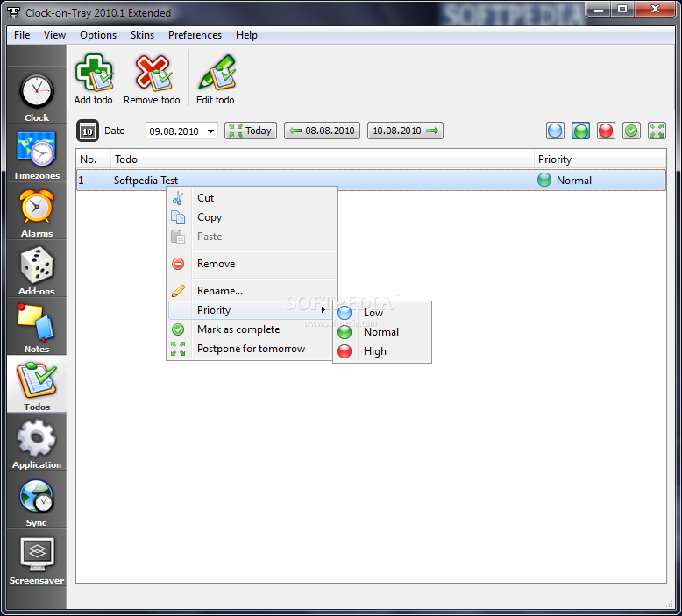
Task: Click the Copy pages icon in the context menu
Action: [x=178, y=217]
